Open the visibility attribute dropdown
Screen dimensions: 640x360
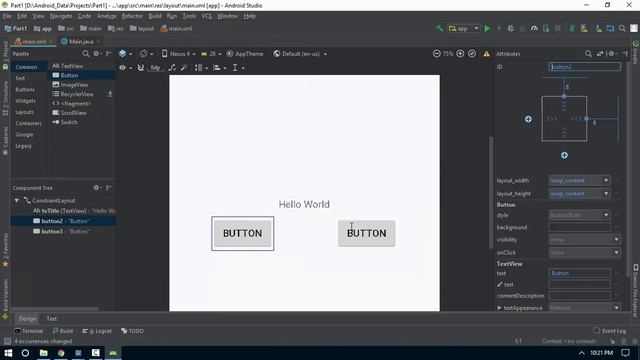click(584, 240)
